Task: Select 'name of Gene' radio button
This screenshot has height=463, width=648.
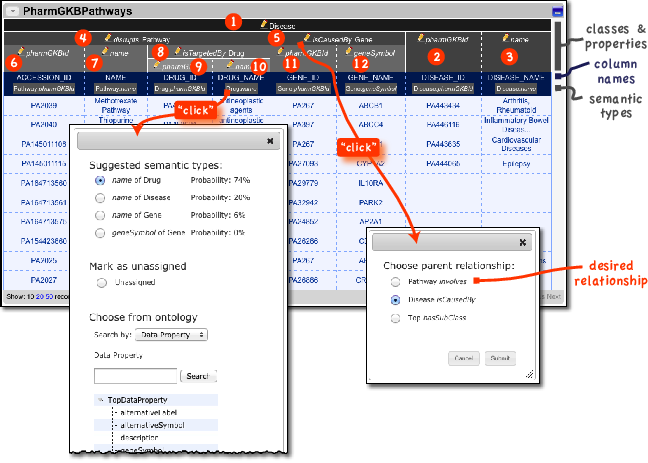Action: coord(100,215)
